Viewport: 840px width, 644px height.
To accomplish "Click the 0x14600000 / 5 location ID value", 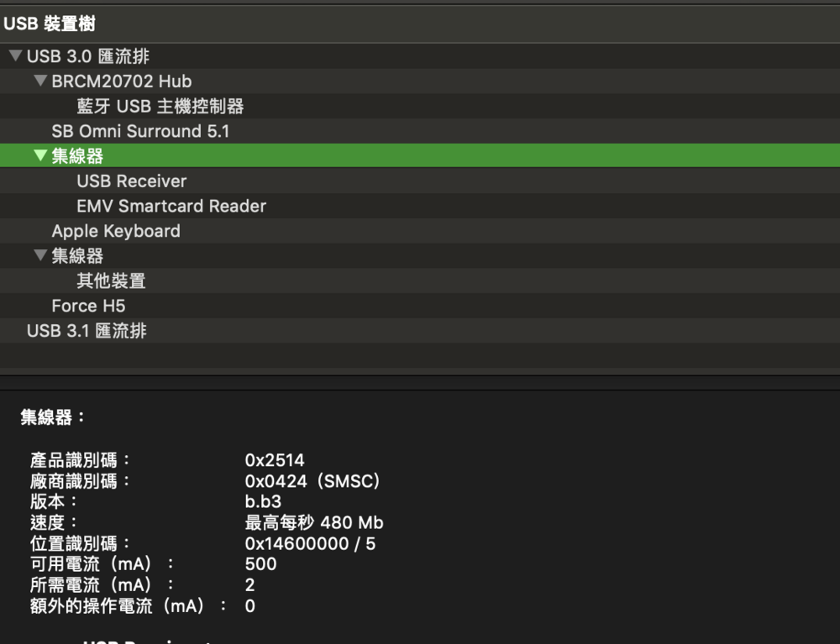I will [310, 543].
